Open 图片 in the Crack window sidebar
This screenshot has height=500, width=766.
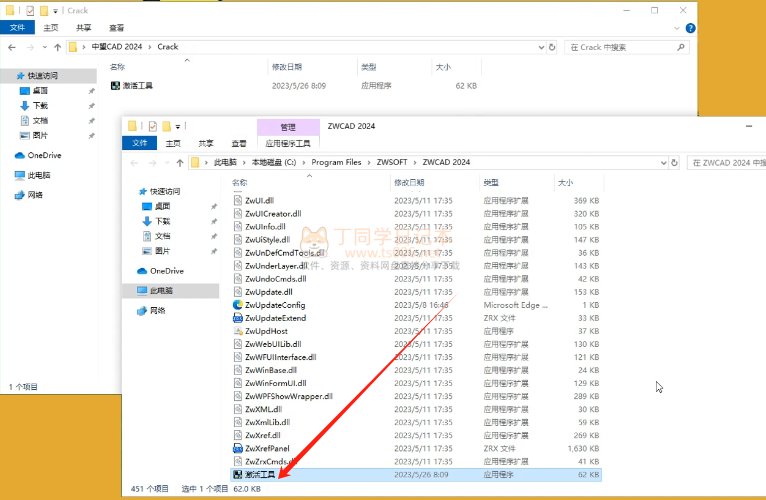(x=40, y=135)
